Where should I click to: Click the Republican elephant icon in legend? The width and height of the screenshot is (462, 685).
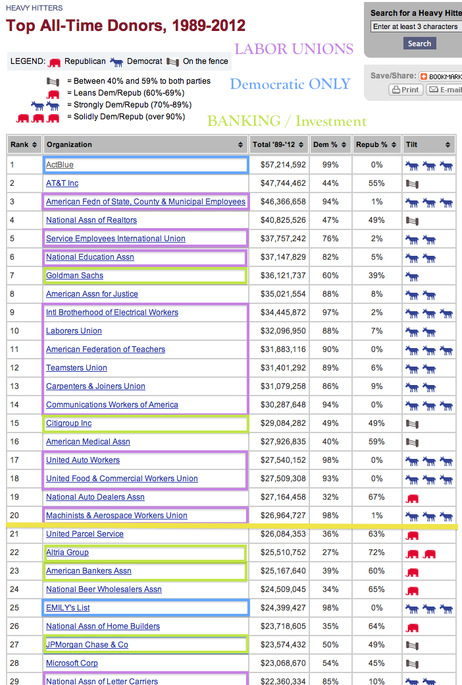coord(55,62)
